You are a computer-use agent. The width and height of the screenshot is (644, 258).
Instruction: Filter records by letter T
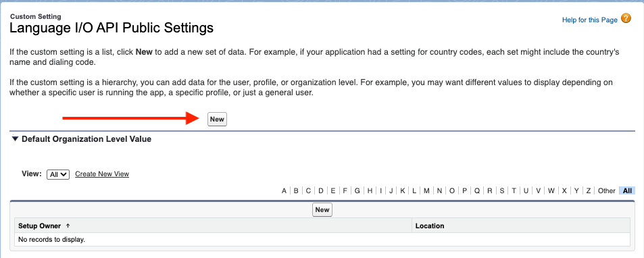point(514,190)
